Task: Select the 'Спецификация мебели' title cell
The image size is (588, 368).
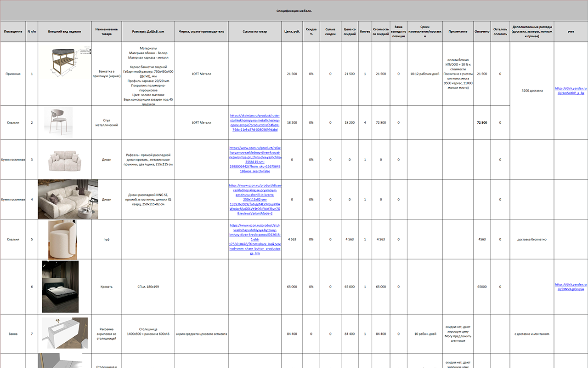Action: point(294,11)
